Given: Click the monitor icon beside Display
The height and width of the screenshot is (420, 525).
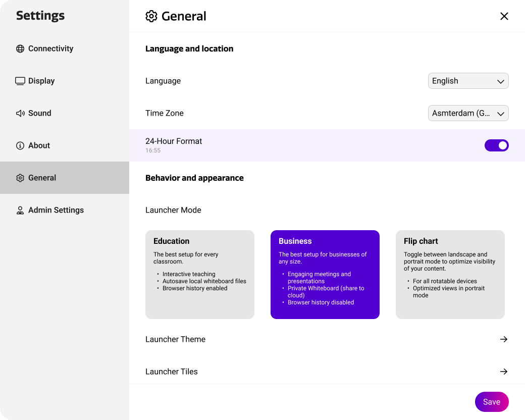Looking at the screenshot, I should (20, 81).
